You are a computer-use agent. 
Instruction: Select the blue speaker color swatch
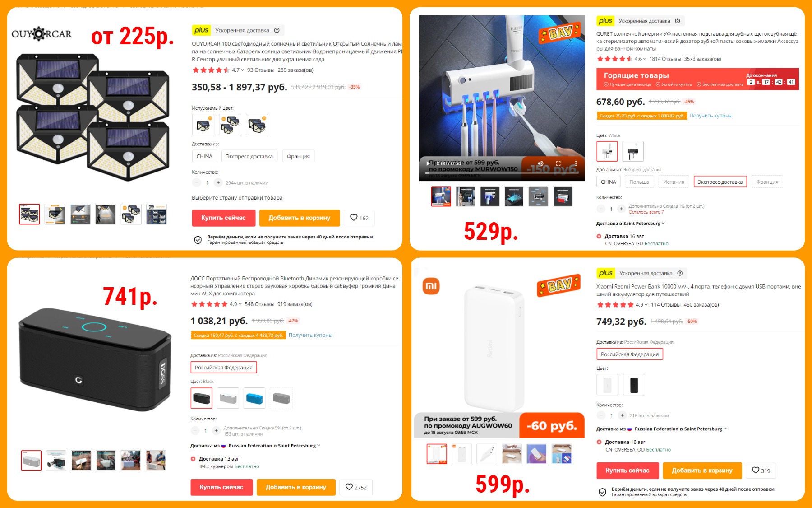click(254, 398)
